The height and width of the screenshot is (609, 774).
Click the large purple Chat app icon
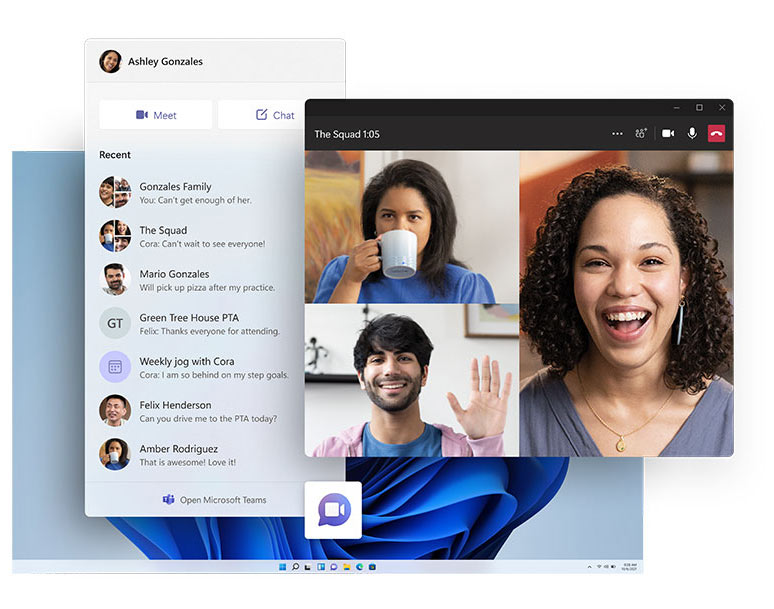333,510
